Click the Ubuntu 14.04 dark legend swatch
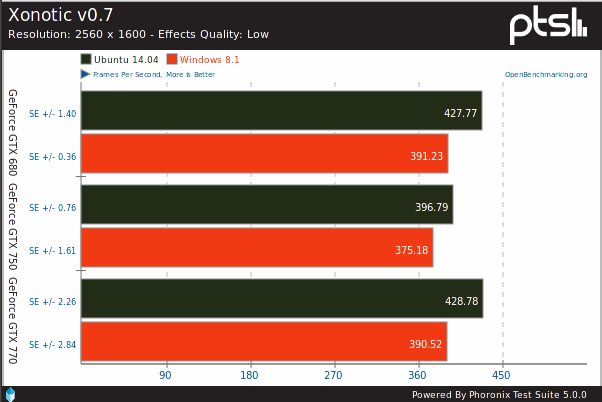The width and height of the screenshot is (602, 402). click(x=86, y=59)
